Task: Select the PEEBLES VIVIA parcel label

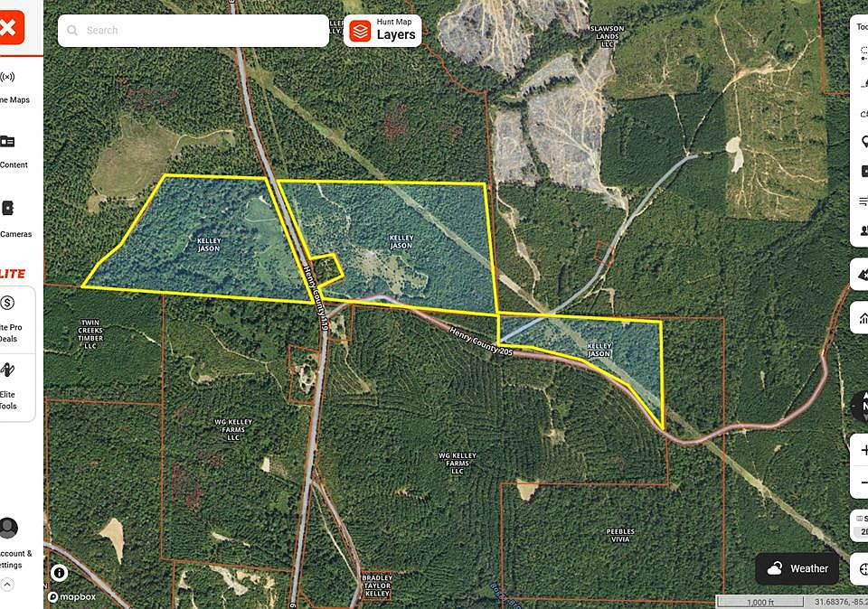Action: tap(620, 535)
